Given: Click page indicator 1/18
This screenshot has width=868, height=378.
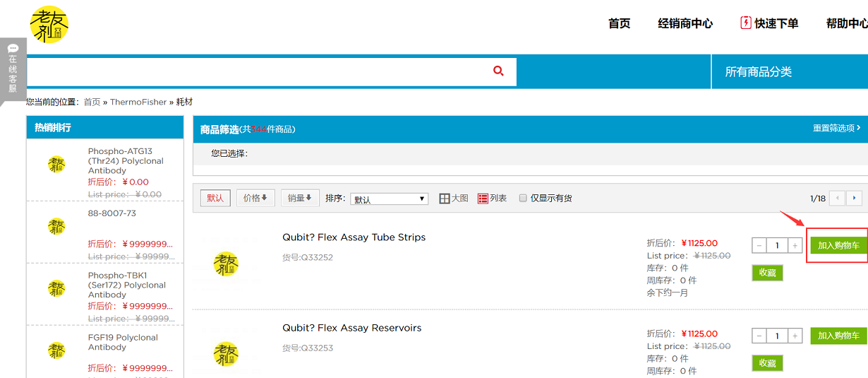Looking at the screenshot, I should 818,199.
